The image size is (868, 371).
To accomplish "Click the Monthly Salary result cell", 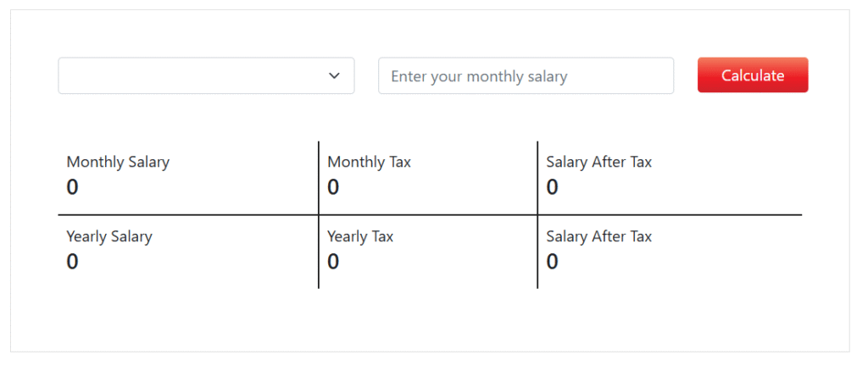I will (x=188, y=176).
